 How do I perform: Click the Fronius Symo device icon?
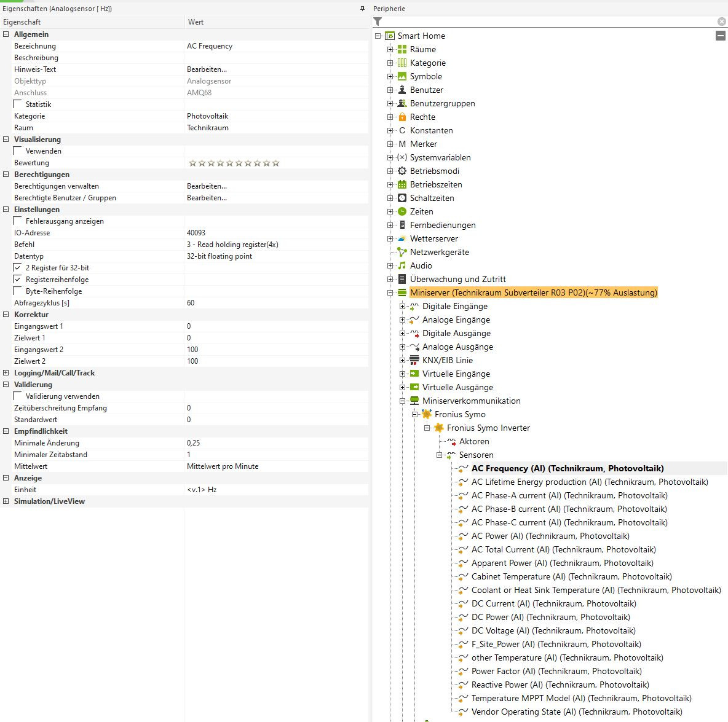pos(427,414)
